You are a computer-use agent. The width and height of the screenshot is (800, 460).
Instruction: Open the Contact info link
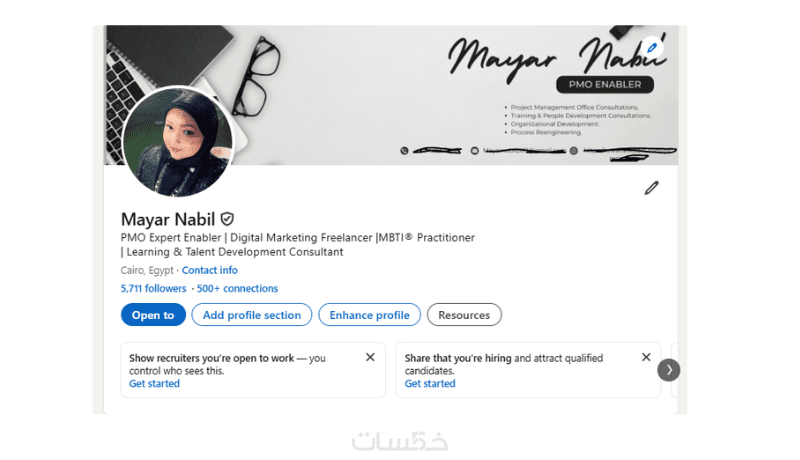coord(210,270)
